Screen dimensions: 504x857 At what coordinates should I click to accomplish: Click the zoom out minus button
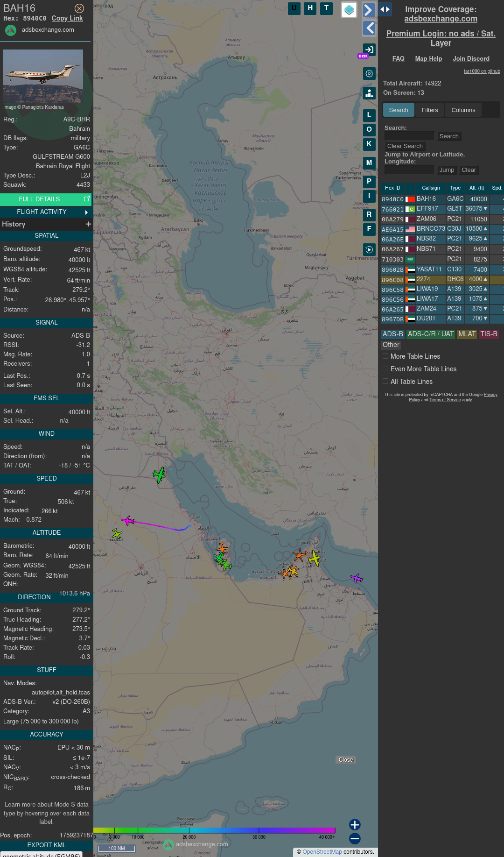[x=355, y=838]
